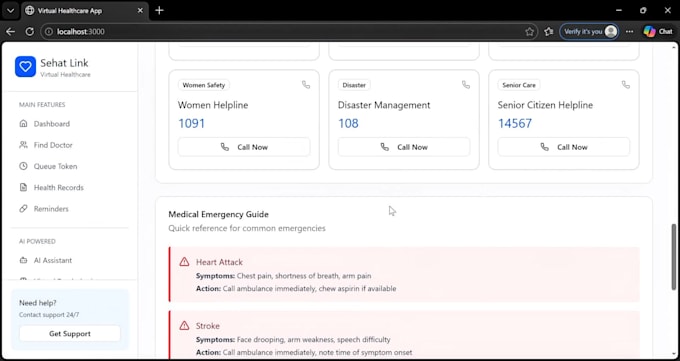
Task: Click Contact support 24/7 text
Action: [x=49, y=315]
